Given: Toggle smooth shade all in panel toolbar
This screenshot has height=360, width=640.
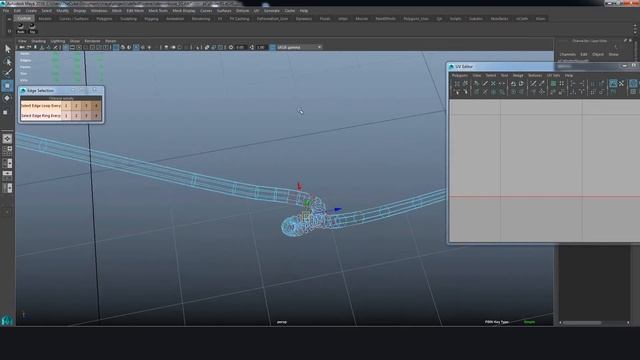Looking at the screenshot, I should 122,47.
